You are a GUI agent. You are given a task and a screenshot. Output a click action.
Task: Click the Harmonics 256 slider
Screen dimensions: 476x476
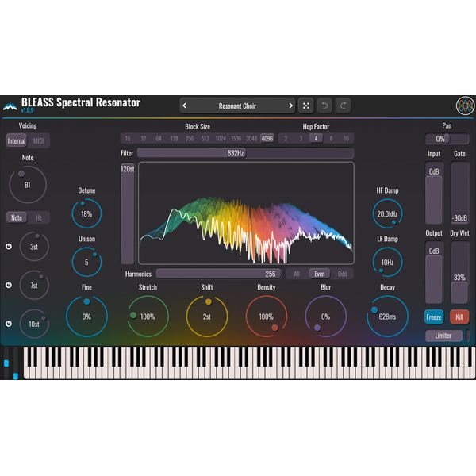[219, 274]
